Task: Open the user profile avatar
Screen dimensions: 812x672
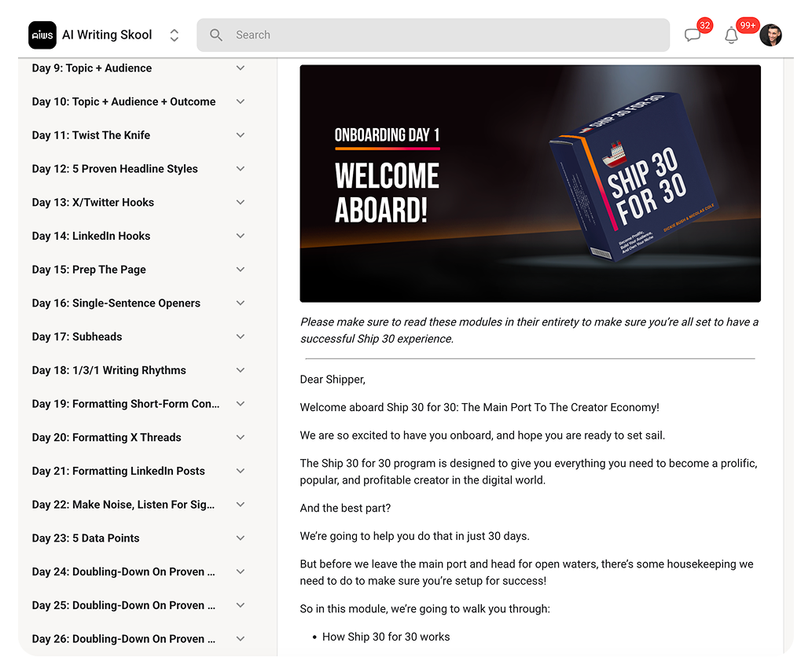Action: click(770, 35)
